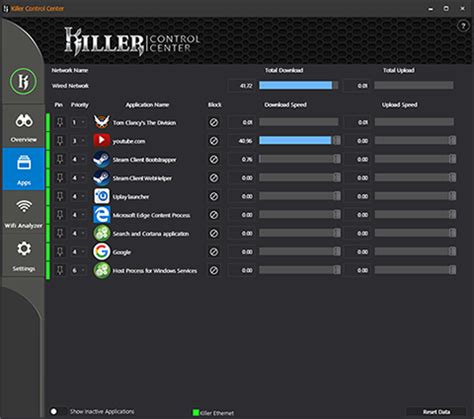The width and height of the screenshot is (474, 419).
Task: Change priority of Steam Client WebHelper
Action: 79,178
